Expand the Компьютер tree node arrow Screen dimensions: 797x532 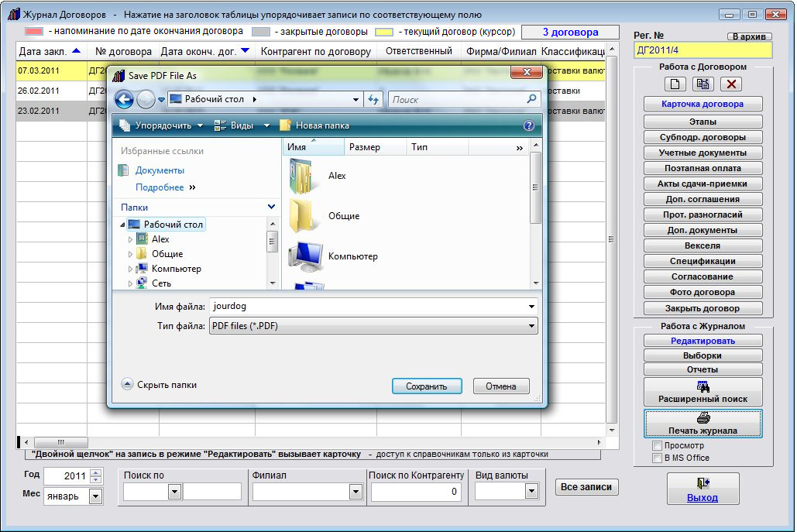click(x=131, y=269)
